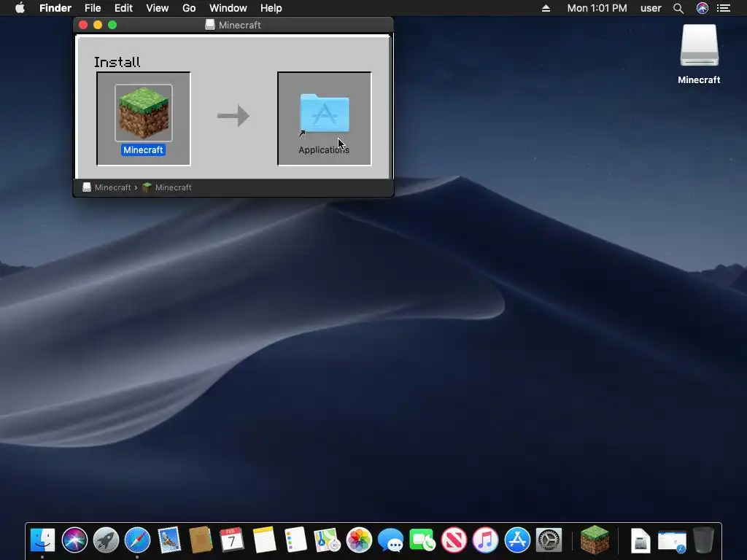Minimize the Minecraft installer window
The width and height of the screenshot is (747, 560).
pyautogui.click(x=98, y=25)
